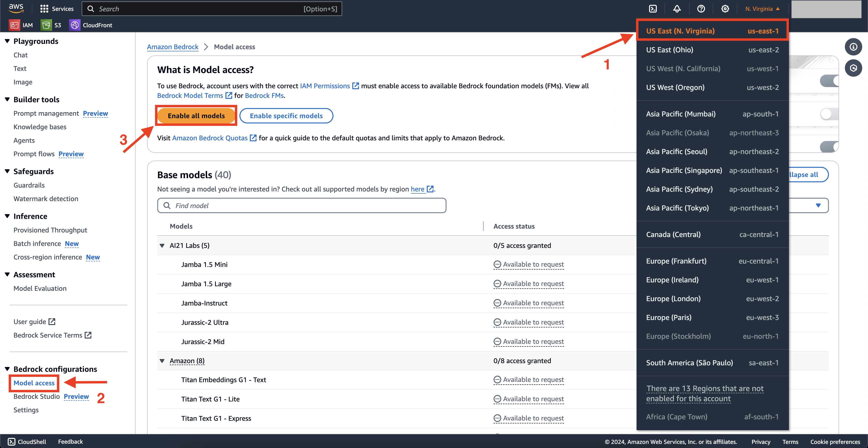Viewport: 868px width, 448px height.
Task: Click the CloudShell icon in footer
Action: 12,441
